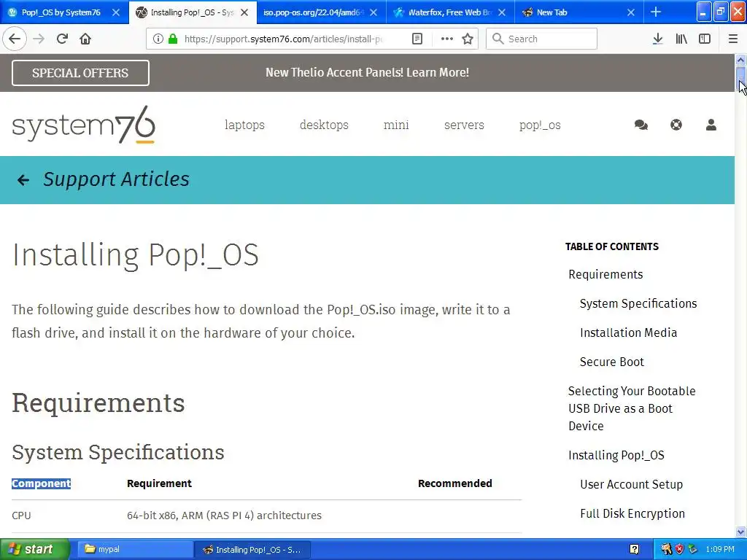Close the Waterfox tab
The height and width of the screenshot is (560, 747).
[x=502, y=12]
